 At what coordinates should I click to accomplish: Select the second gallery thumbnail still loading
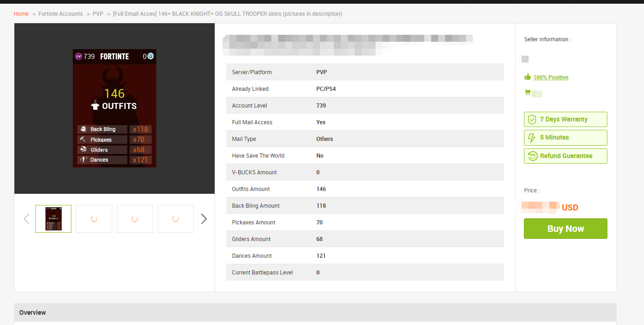(94, 219)
